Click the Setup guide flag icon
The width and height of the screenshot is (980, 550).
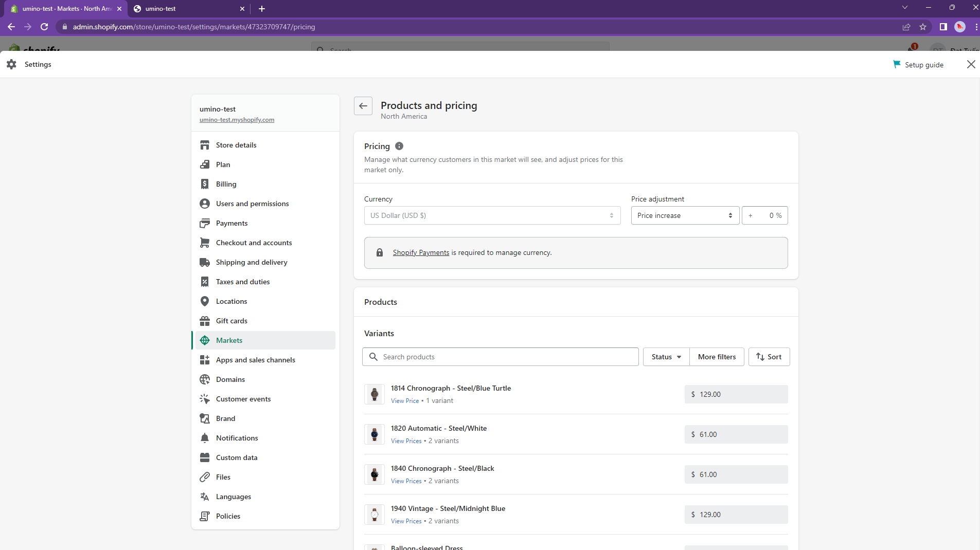click(897, 64)
